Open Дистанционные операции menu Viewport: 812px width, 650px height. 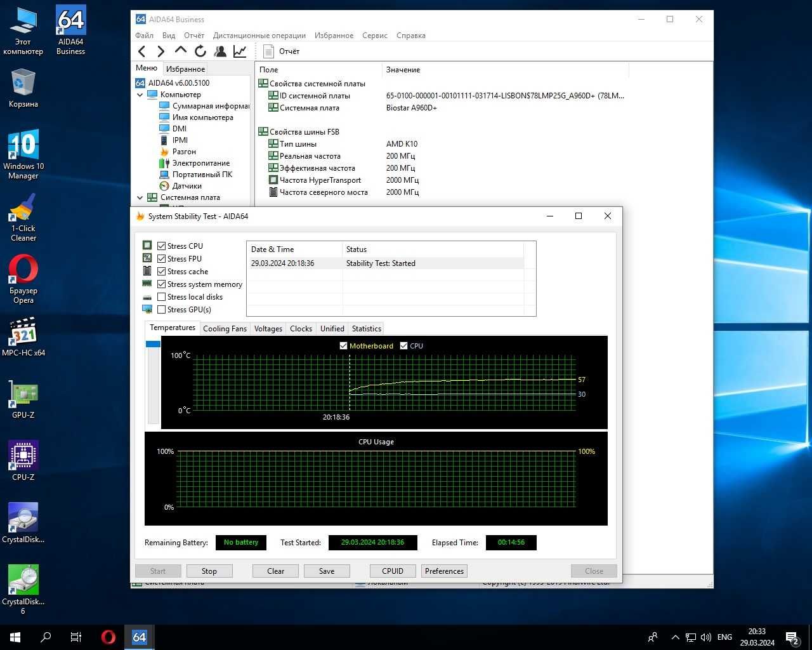tap(259, 36)
